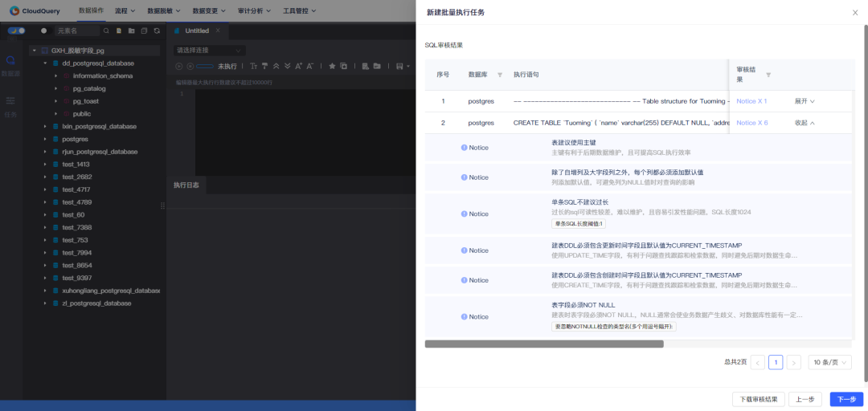Open the Notice X 6 link
The image size is (868, 411).
pos(751,123)
